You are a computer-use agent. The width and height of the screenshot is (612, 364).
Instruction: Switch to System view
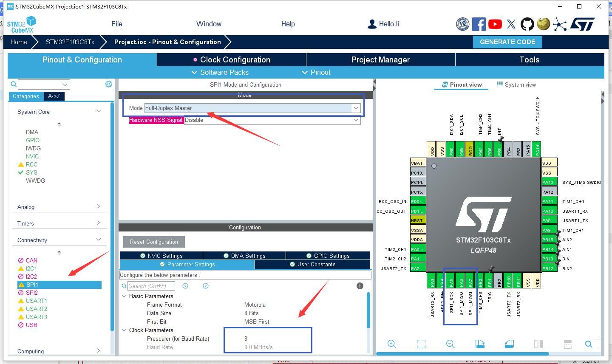pos(516,85)
